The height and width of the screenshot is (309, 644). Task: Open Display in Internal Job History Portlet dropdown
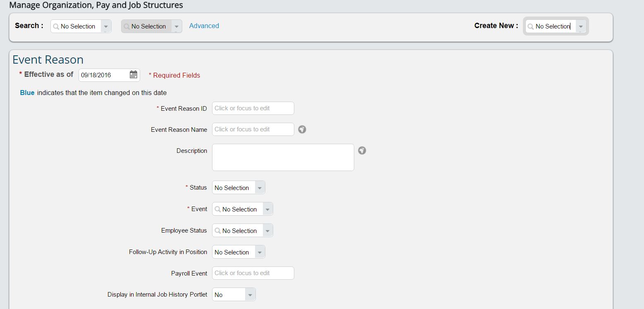pyautogui.click(x=234, y=295)
